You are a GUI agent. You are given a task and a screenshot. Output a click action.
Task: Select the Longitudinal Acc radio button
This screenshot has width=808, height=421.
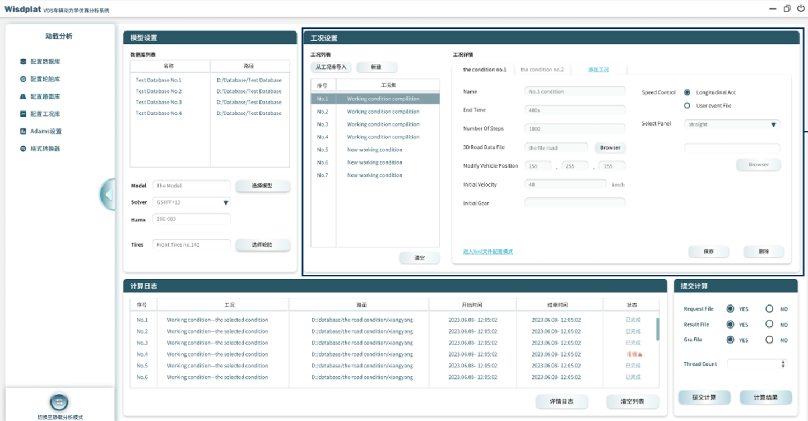[x=687, y=92]
